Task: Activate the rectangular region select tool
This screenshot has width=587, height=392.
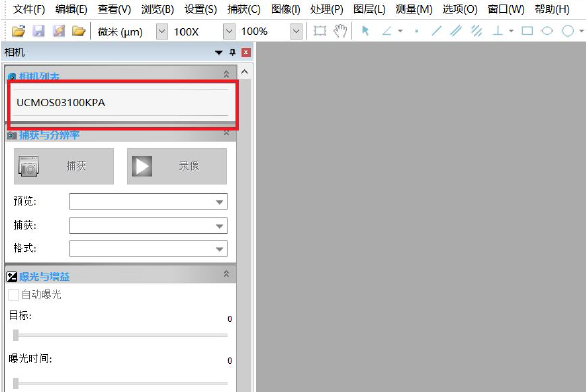Action: click(x=320, y=31)
